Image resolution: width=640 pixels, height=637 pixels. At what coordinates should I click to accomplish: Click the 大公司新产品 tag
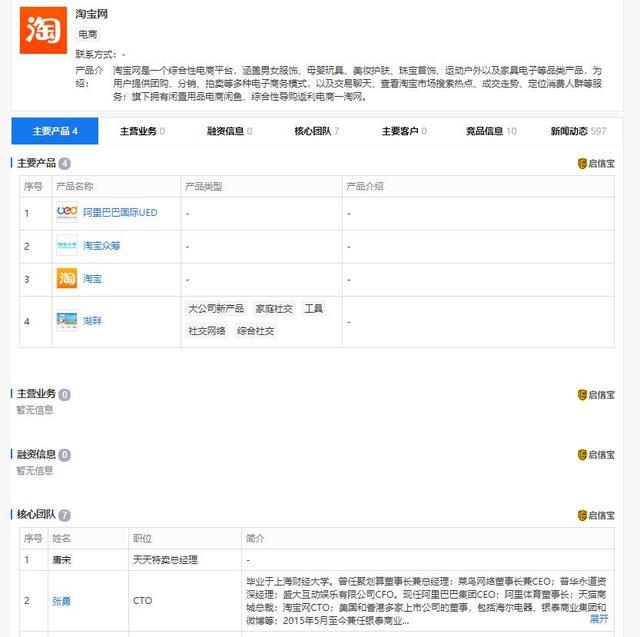pos(216,309)
